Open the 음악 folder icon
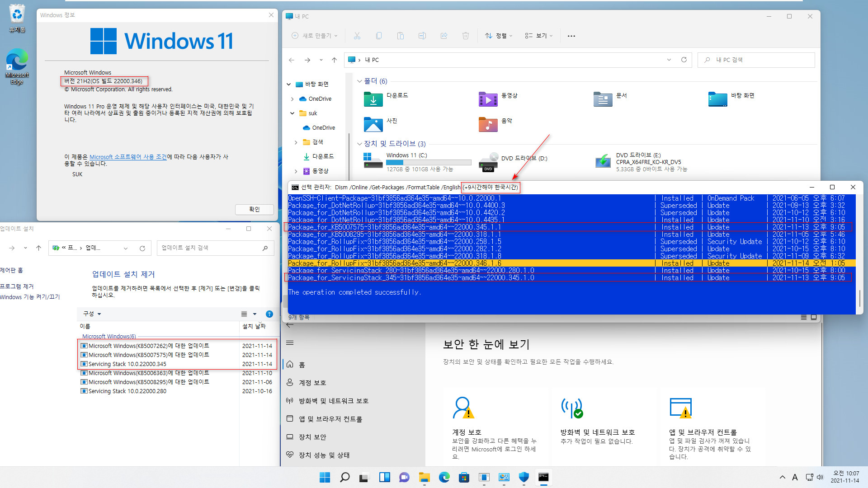868x488 pixels. [488, 124]
